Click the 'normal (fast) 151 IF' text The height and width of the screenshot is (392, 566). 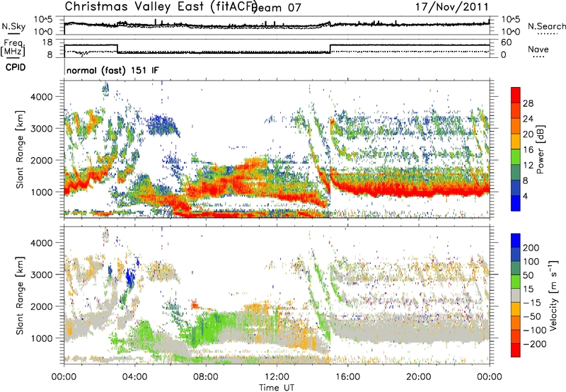click(112, 70)
